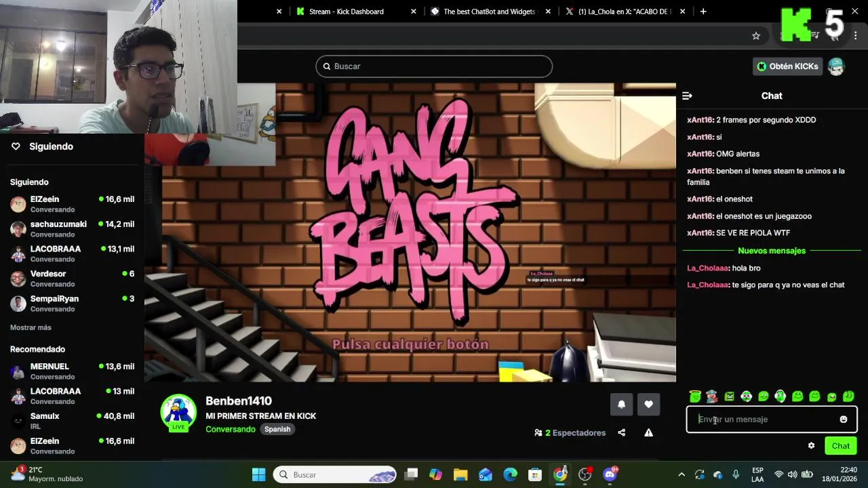
Task: Close the La_Chola en X tab
Action: click(682, 12)
